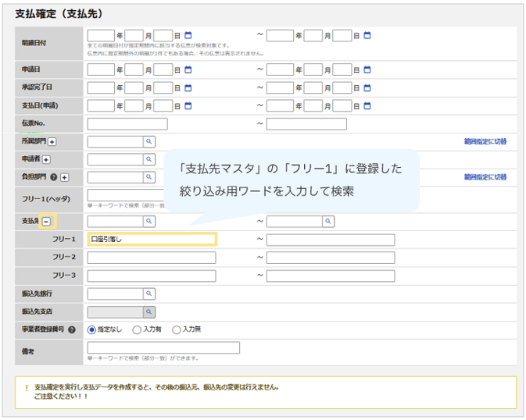This screenshot has height=420, width=526.
Task: Focus the 申請日 end month field
Action: click(x=313, y=69)
